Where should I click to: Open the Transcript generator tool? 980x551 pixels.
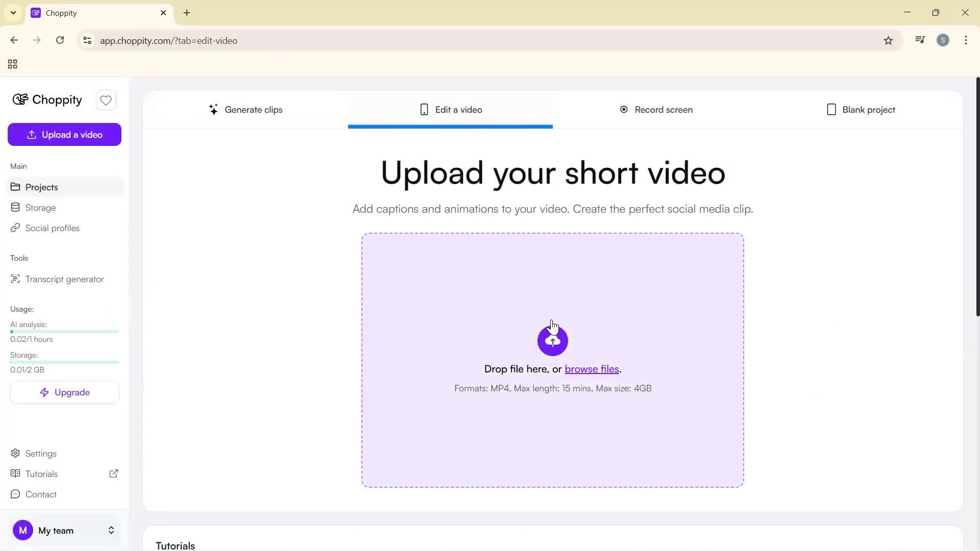tap(64, 279)
